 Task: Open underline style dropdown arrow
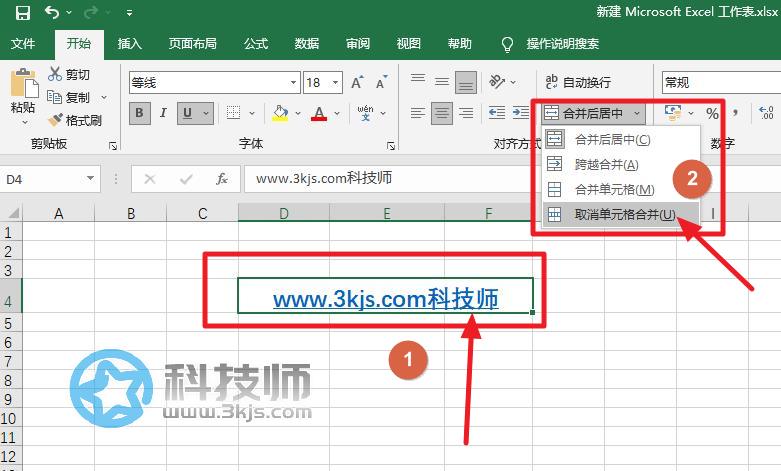click(206, 114)
